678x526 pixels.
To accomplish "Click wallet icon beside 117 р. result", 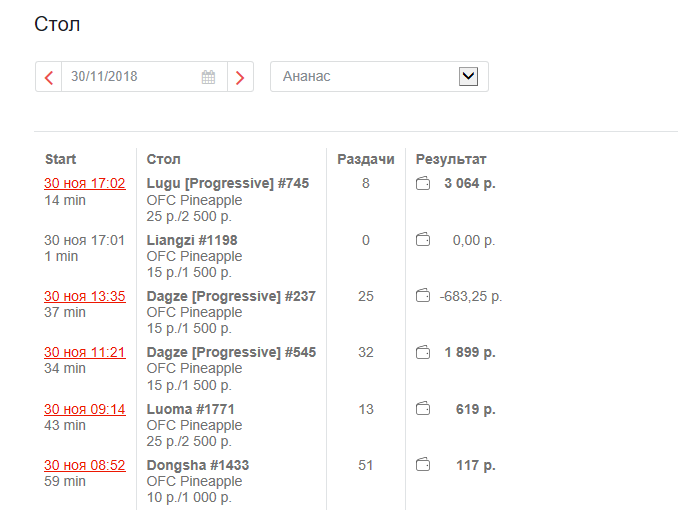I will point(424,465).
